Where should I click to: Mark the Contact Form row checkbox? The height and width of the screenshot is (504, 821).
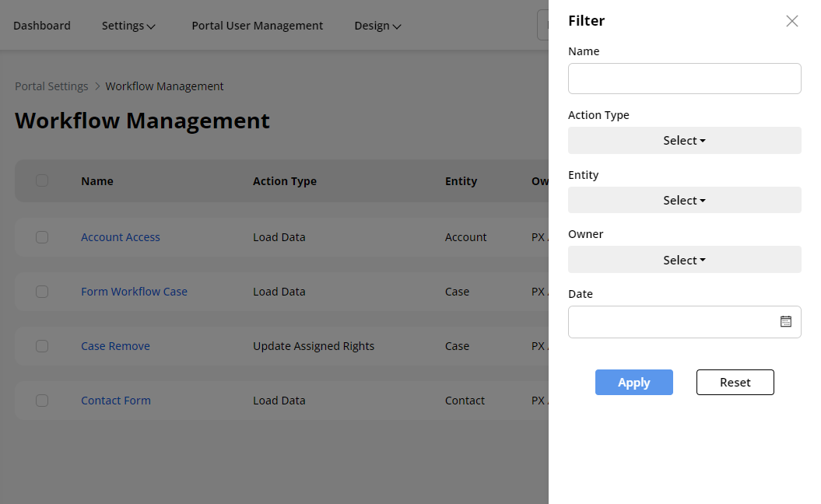(42, 401)
